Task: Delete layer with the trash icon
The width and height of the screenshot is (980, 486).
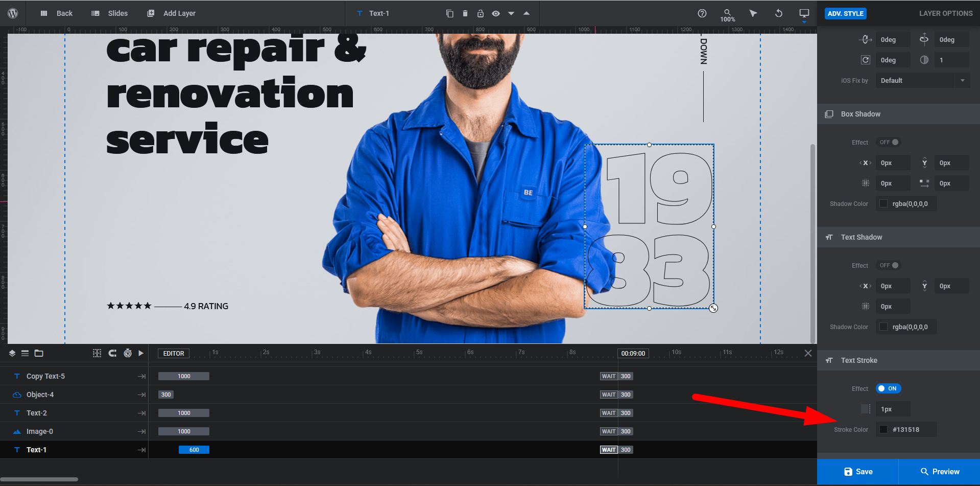Action: (465, 13)
